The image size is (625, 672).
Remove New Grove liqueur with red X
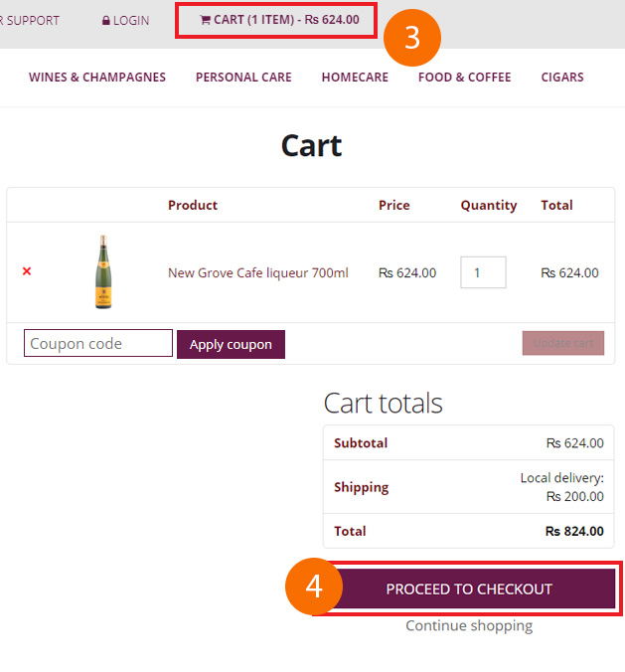(27, 271)
